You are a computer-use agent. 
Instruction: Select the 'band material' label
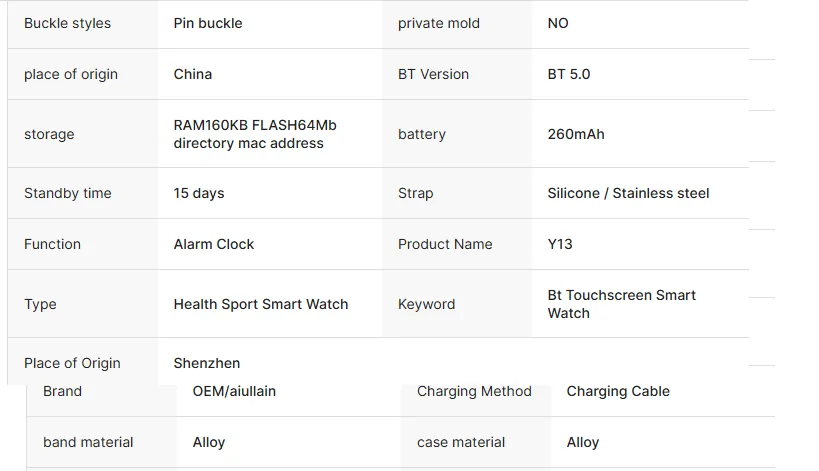tap(88, 442)
